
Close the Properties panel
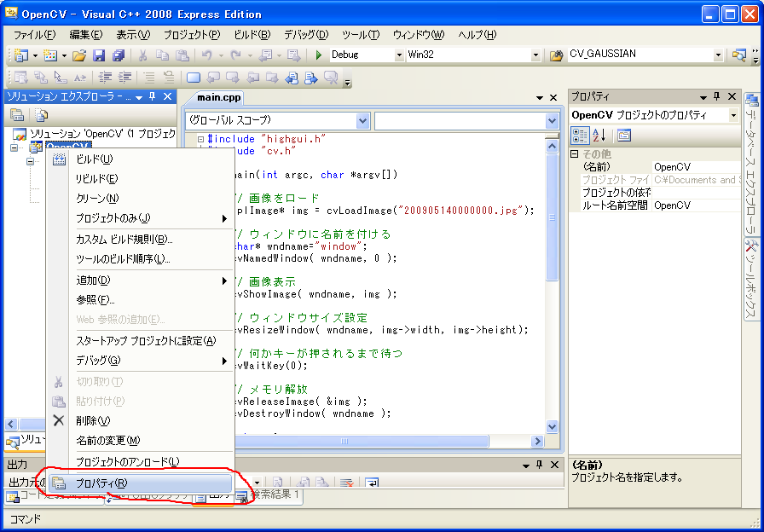pyautogui.click(x=732, y=97)
